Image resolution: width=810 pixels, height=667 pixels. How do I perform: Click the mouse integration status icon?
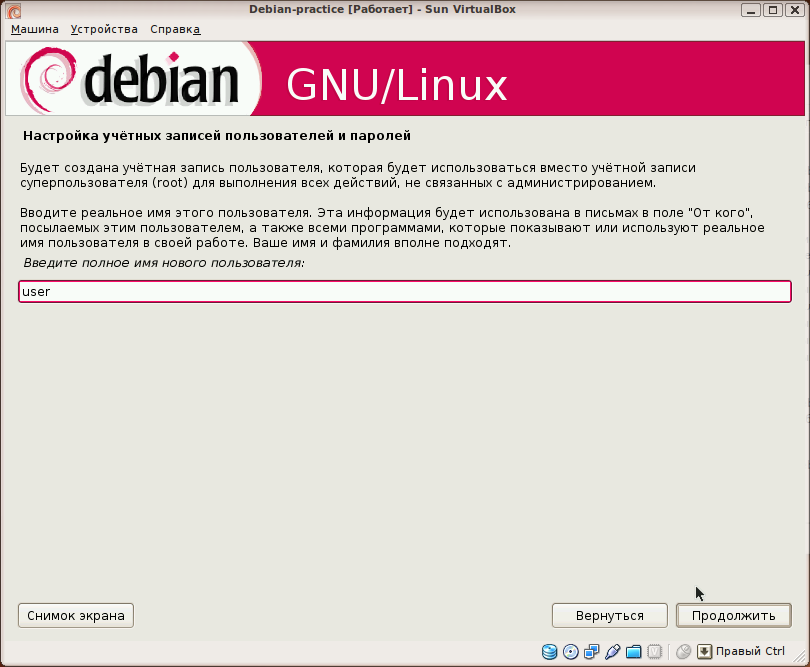683,652
